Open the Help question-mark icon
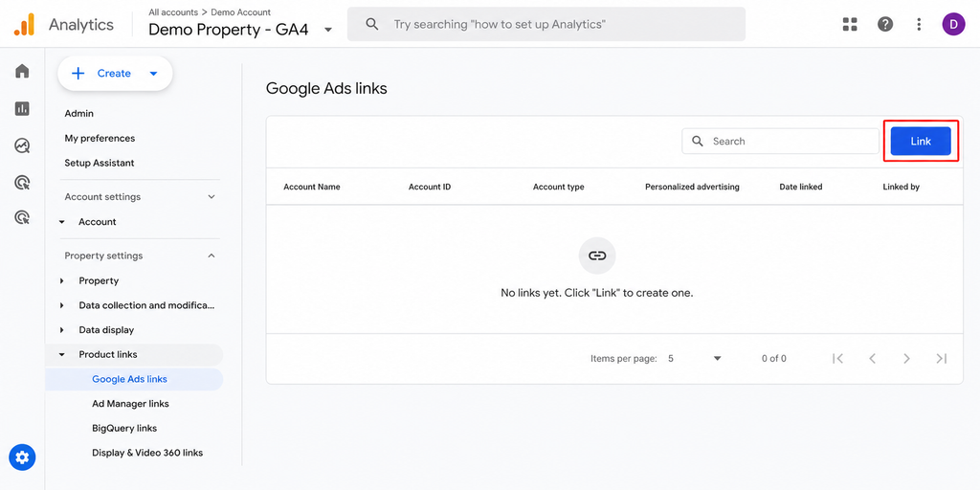Screen dimensions: 980x490 885,24
